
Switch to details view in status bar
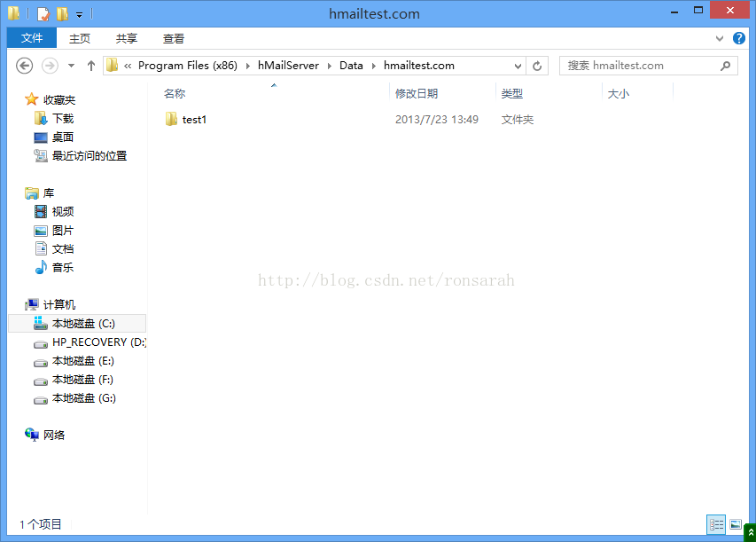pos(716,524)
